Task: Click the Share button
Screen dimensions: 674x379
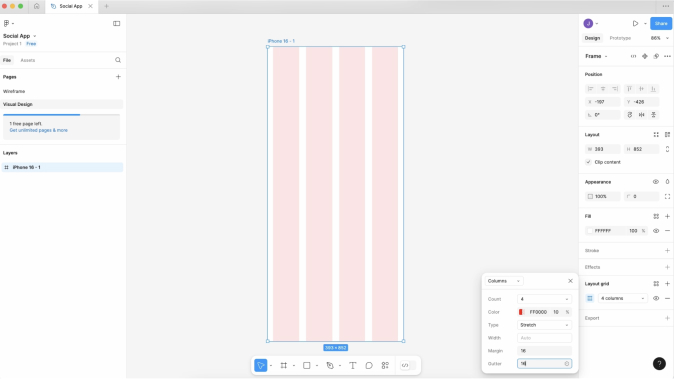Action: 661,23
